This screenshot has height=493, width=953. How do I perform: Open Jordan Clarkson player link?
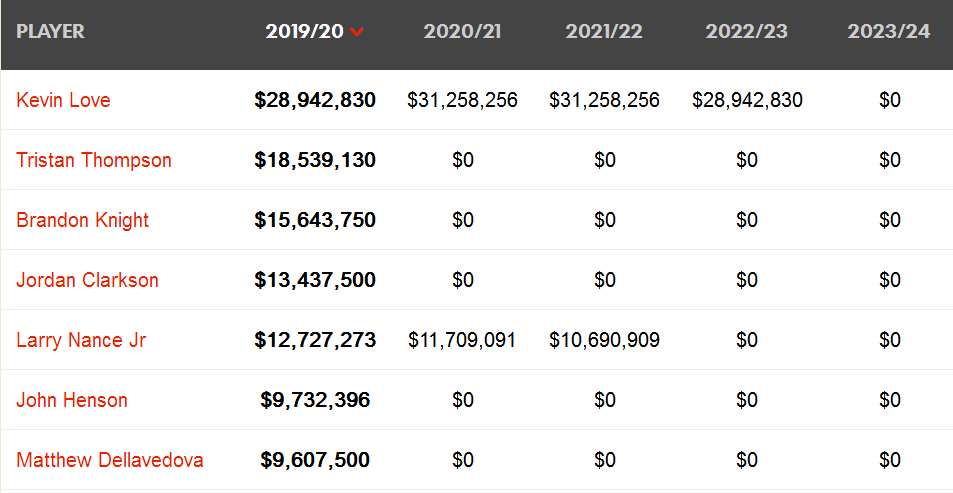tap(88, 280)
